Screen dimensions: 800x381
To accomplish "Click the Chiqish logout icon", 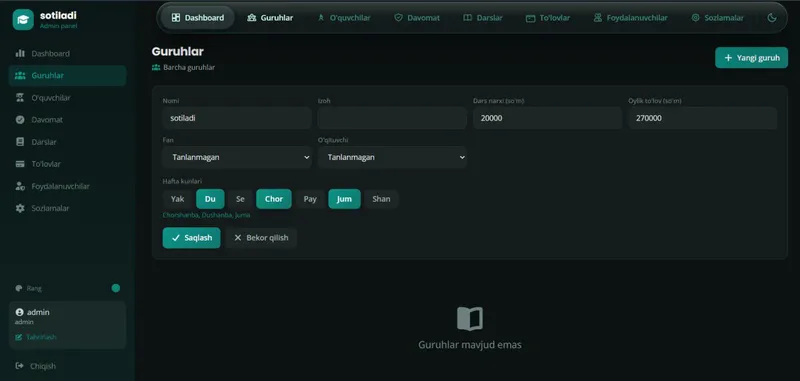I will (x=20, y=366).
